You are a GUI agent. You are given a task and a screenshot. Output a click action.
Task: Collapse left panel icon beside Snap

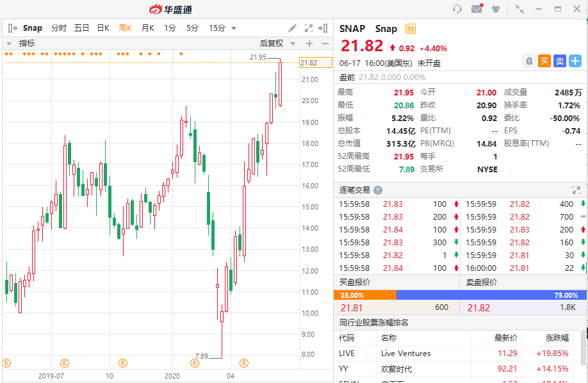(12, 28)
